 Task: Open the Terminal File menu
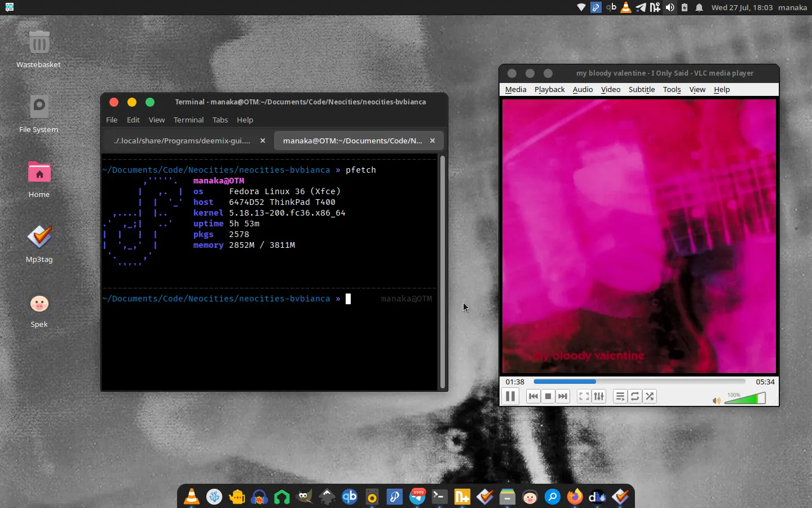coord(112,120)
